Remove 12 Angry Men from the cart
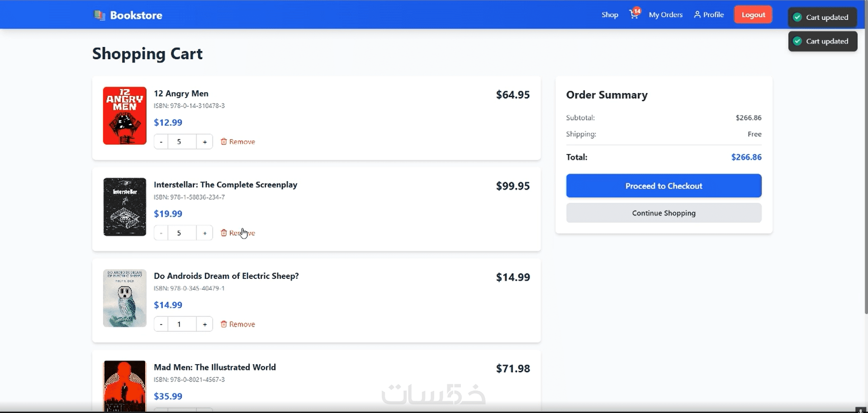 point(238,142)
